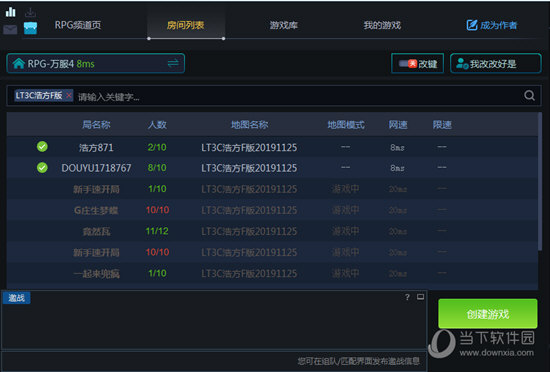Switch to the 我的游戏 tab
This screenshot has width=550, height=372.
click(382, 25)
